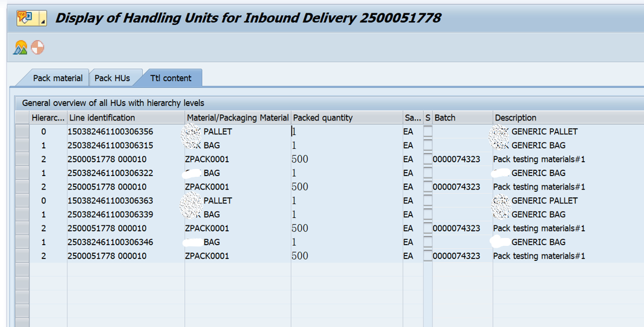Screen dimensions: 644x327
Task: Select row of HU 250382461100306315 via row selector
Action: 22,145
